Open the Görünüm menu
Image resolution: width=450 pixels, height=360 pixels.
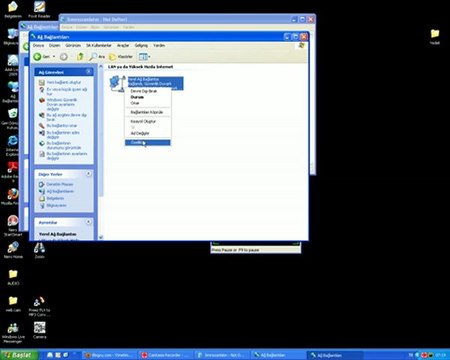pyautogui.click(x=73, y=45)
